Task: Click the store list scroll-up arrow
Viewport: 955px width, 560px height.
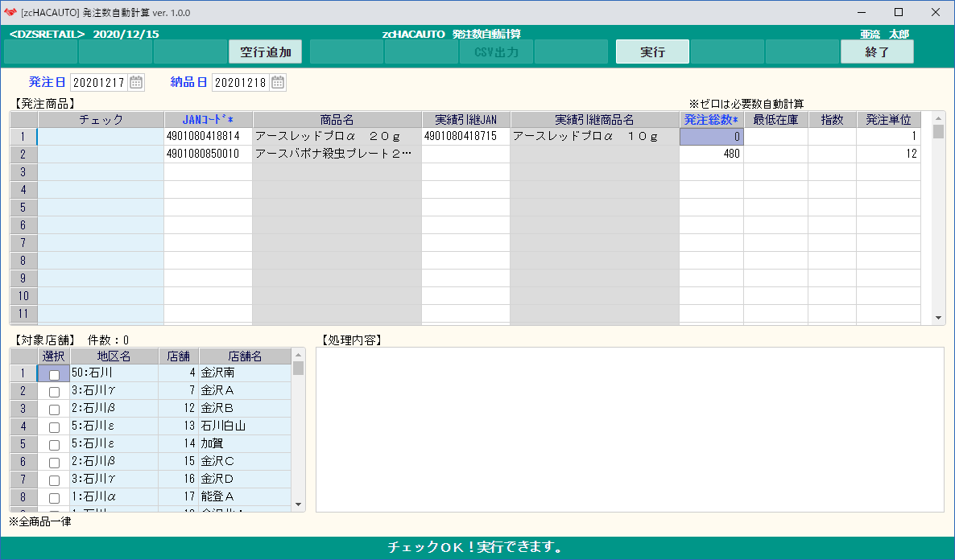Action: [299, 354]
